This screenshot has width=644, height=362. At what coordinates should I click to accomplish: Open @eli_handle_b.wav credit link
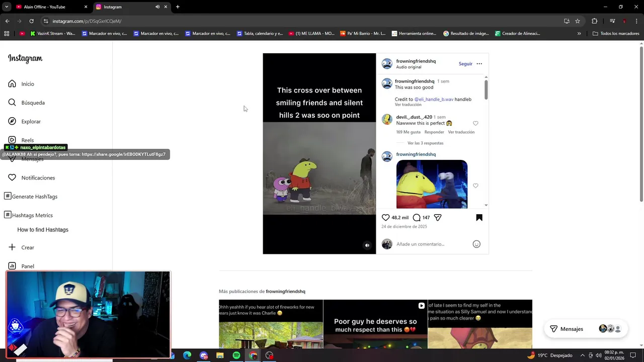coord(434,100)
